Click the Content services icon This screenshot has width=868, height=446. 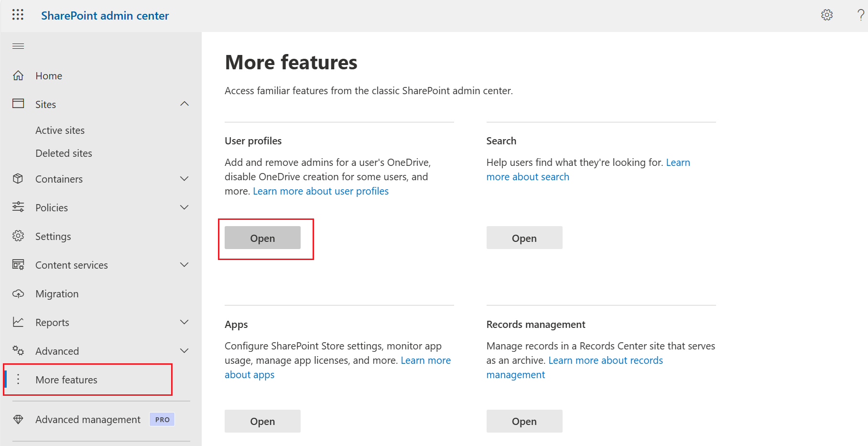(x=18, y=264)
